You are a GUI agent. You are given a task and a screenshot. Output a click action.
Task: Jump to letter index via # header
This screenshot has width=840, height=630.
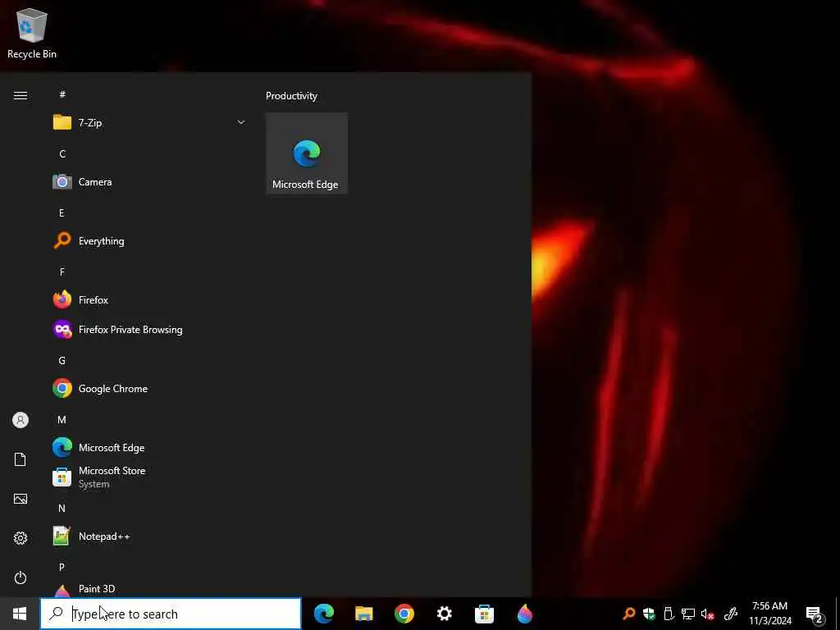[x=62, y=94]
